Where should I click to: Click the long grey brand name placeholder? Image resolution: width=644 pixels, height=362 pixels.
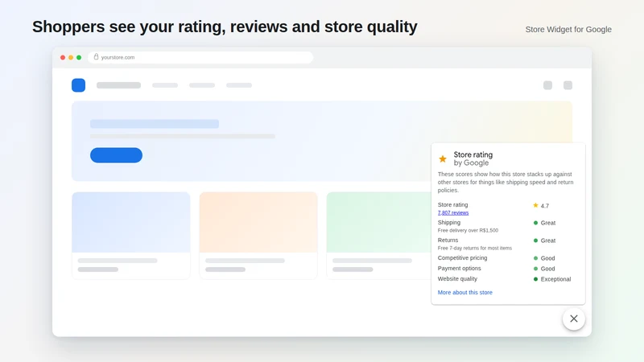click(118, 85)
